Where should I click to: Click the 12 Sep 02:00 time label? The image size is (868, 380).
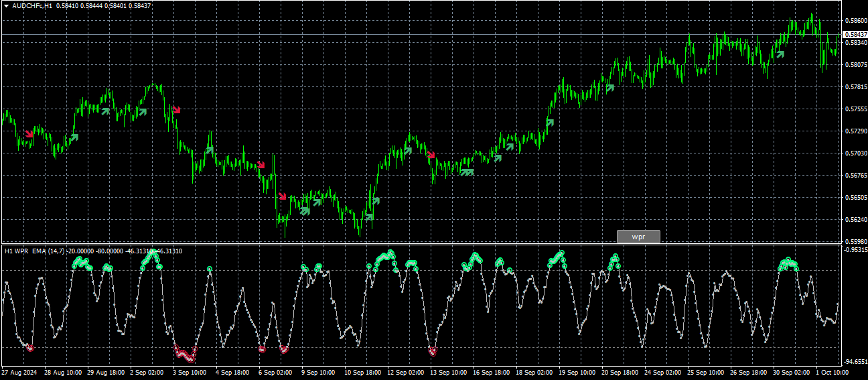click(405, 372)
